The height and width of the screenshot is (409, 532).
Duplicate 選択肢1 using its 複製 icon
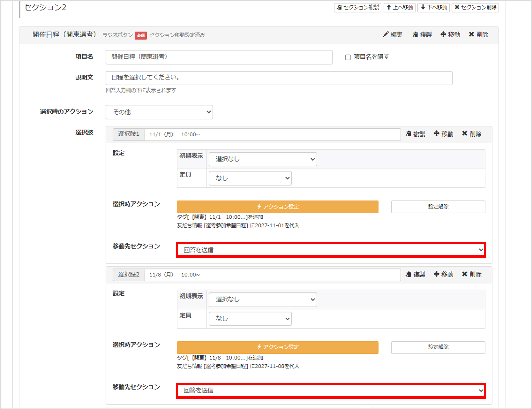pyautogui.click(x=415, y=134)
